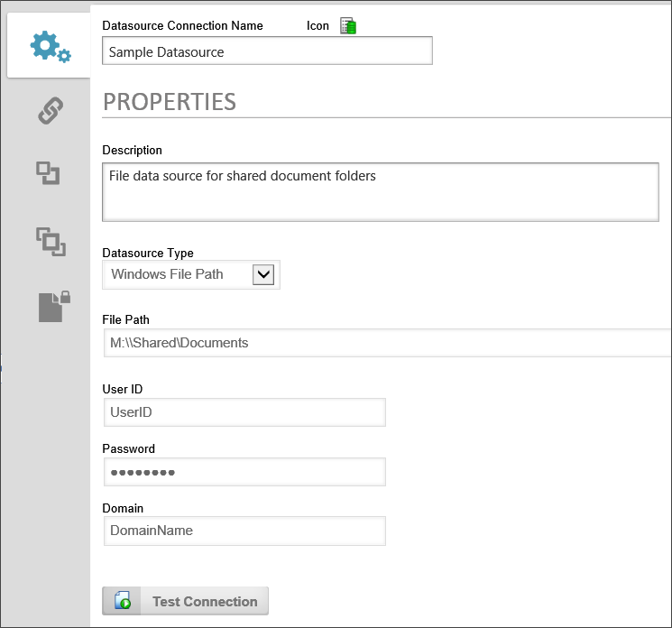672x628 pixels.
Task: Click the green datasource icon picker
Action: [x=347, y=26]
